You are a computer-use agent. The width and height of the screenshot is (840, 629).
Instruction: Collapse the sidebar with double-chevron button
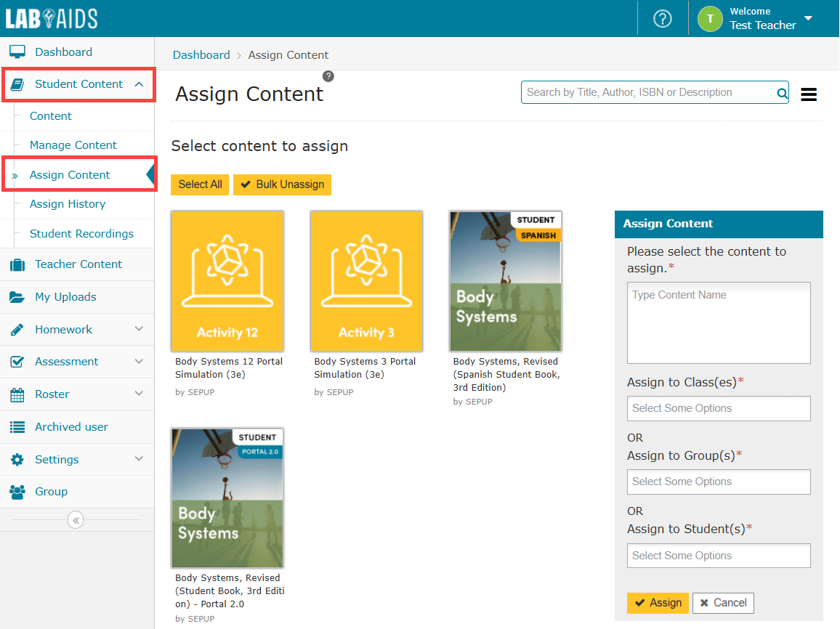pyautogui.click(x=76, y=520)
